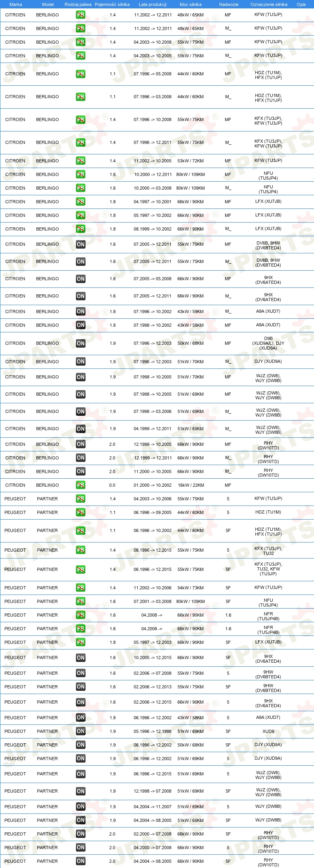Select the 04.1997 -> 10.2001 production years cell
This screenshot has height=868, width=314.
[x=153, y=202]
